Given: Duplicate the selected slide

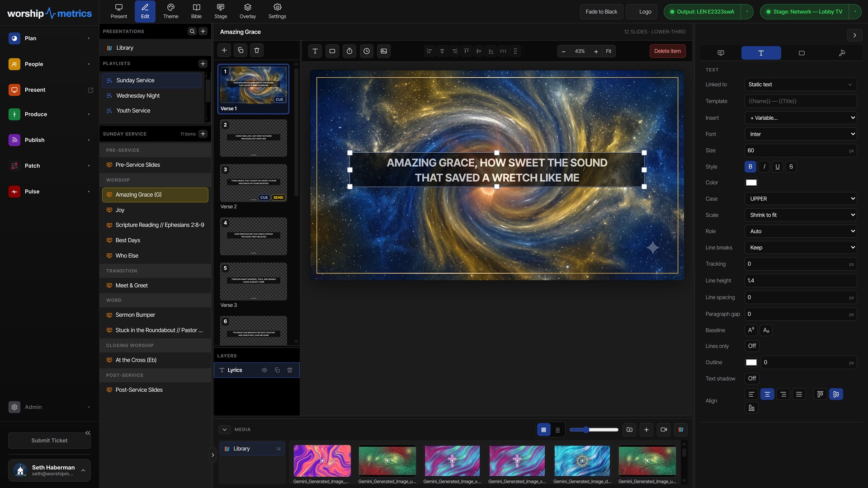Looking at the screenshot, I should coord(241,50).
